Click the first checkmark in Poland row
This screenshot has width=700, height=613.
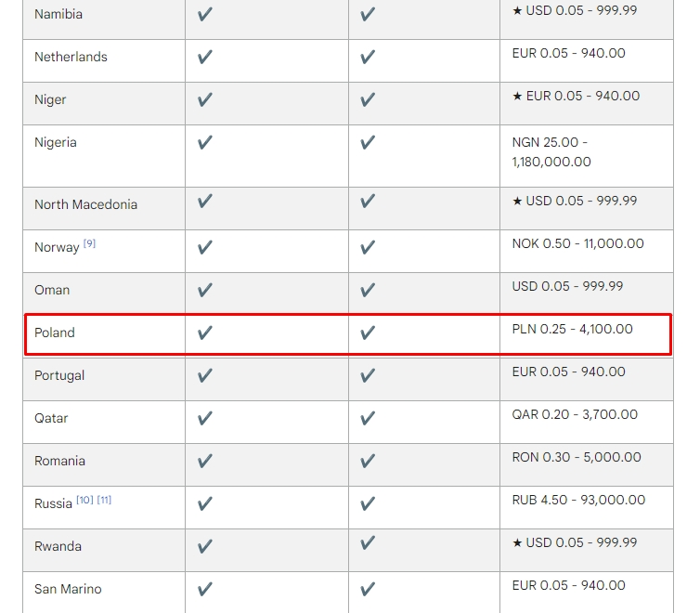tap(205, 333)
